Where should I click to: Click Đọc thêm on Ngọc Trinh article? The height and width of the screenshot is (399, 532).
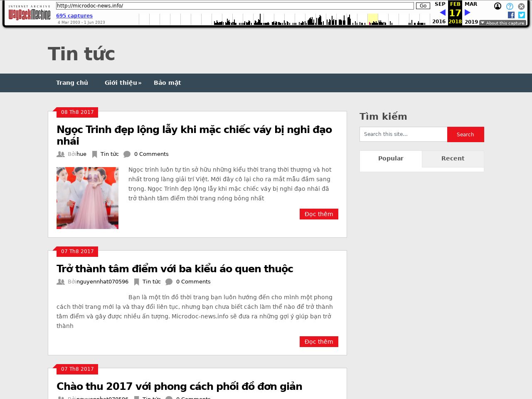[319, 214]
